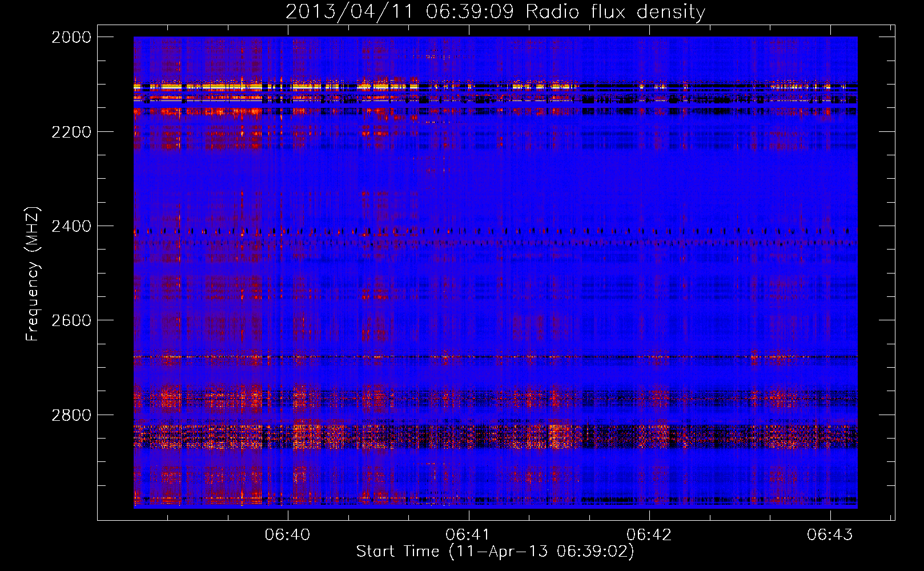
Task: Click the 2000 frequency axis label
Action: pyautogui.click(x=71, y=37)
